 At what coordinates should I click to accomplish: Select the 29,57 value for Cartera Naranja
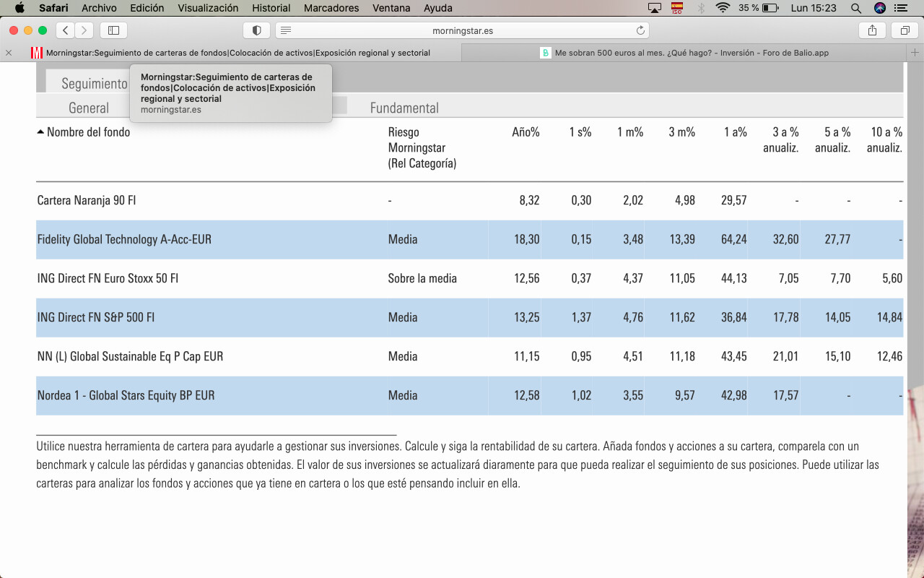[x=733, y=200]
